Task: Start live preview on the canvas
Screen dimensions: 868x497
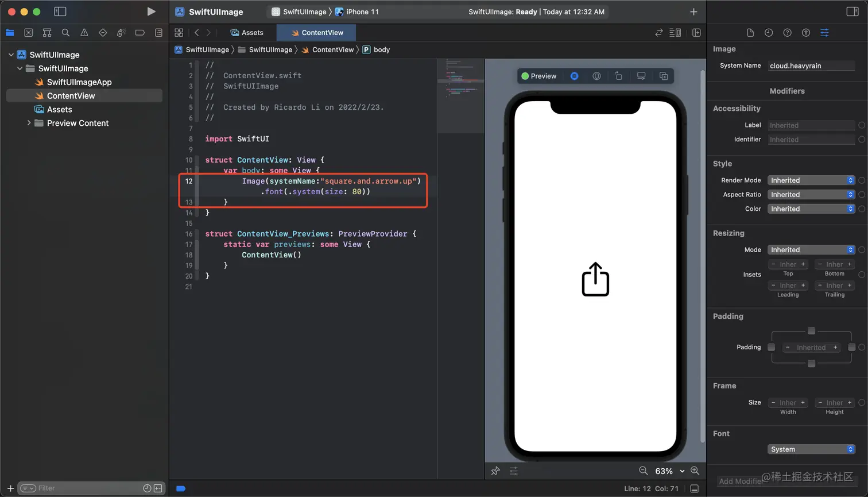Action: point(574,76)
